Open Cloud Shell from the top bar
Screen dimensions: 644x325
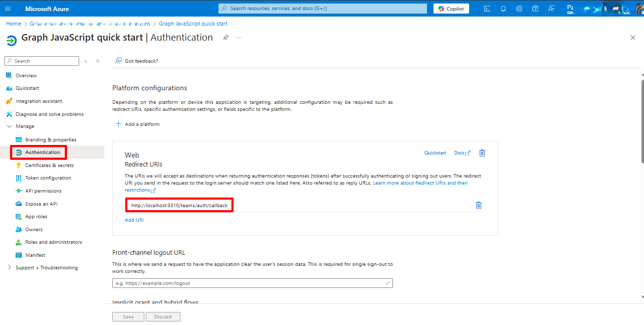tap(487, 9)
